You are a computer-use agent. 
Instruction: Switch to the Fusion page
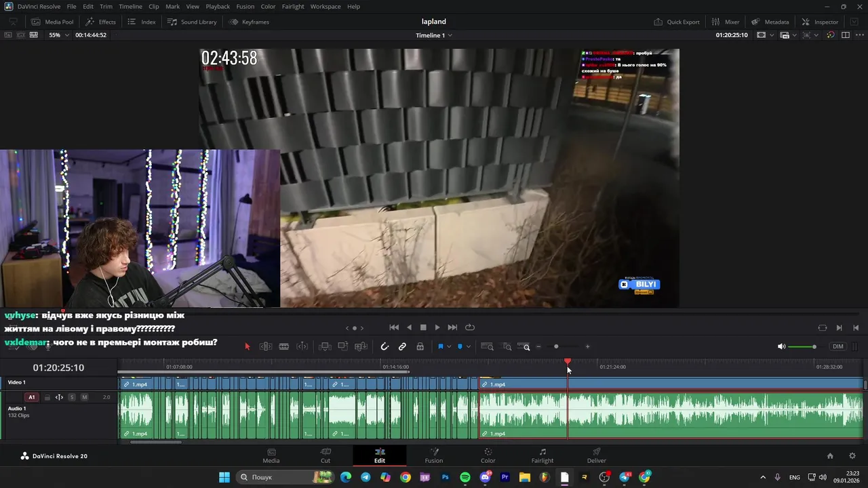coord(434,455)
